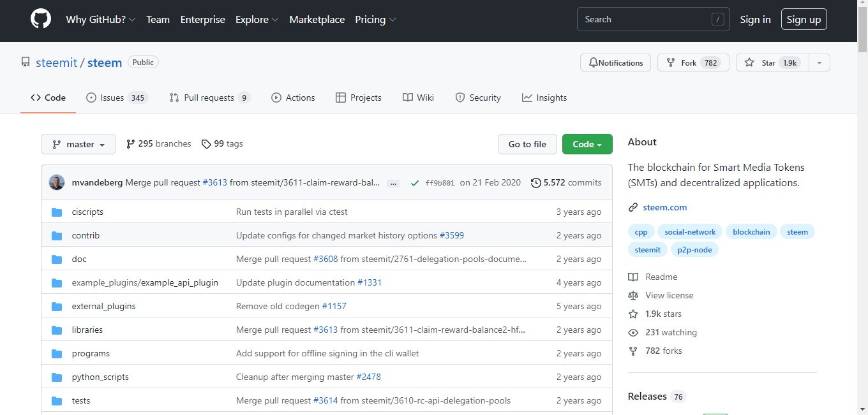This screenshot has width=868, height=415.
Task: Click the GitHub Octocat logo
Action: 41,19
